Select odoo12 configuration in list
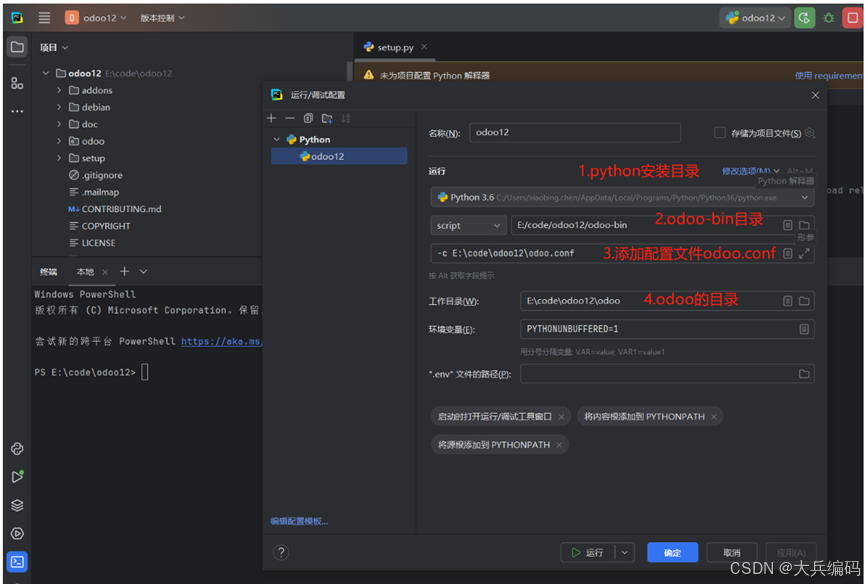Viewport: 865px width, 584px height. click(339, 157)
